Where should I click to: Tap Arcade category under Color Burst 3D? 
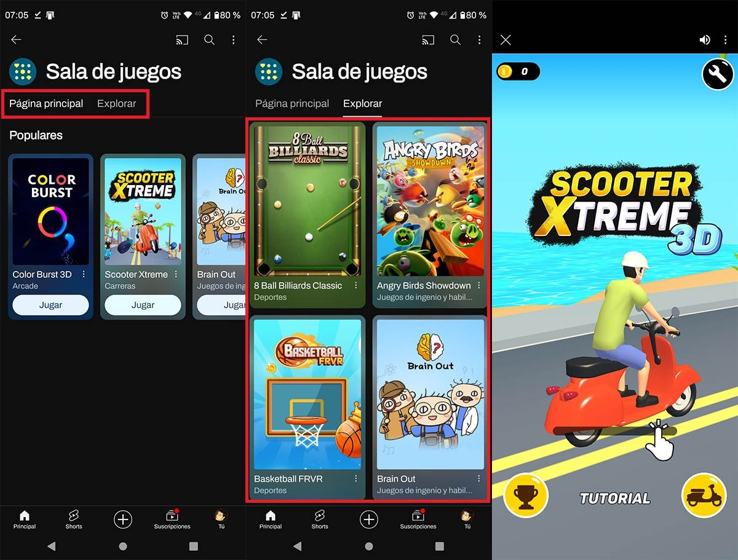[25, 286]
